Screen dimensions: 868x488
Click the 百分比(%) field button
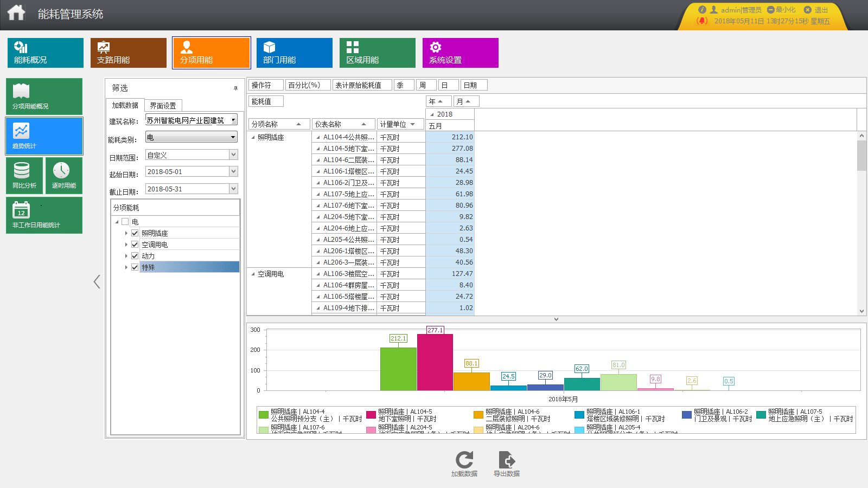click(x=308, y=85)
